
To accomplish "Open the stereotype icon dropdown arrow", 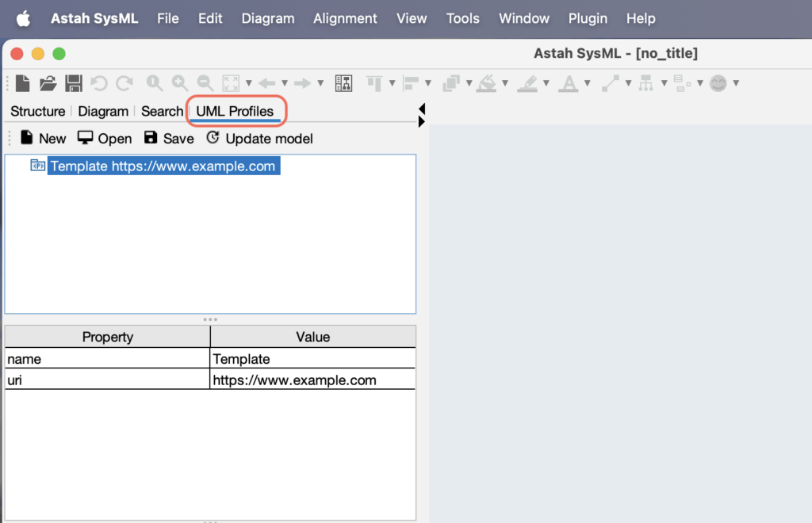I will click(700, 82).
